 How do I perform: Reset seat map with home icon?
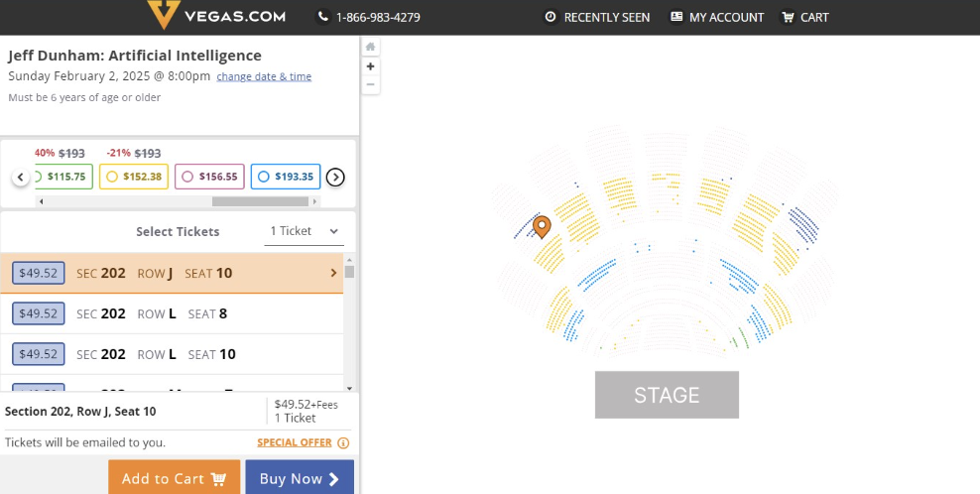(x=371, y=47)
